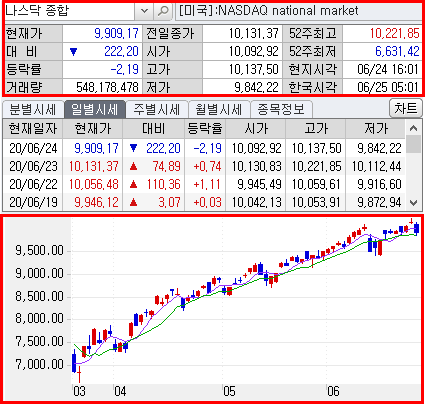Viewport: 425px width, 404px height.
Task: Click the 04 month marker on chart
Action: (x=120, y=391)
